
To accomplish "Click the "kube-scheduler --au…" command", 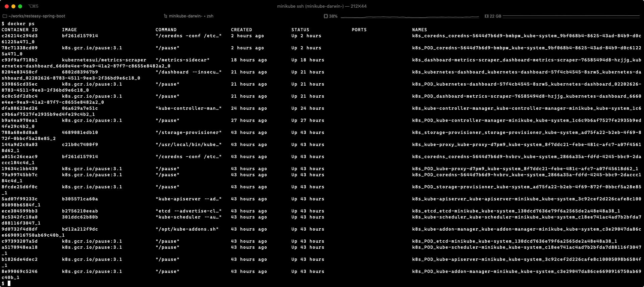I will [x=189, y=217].
